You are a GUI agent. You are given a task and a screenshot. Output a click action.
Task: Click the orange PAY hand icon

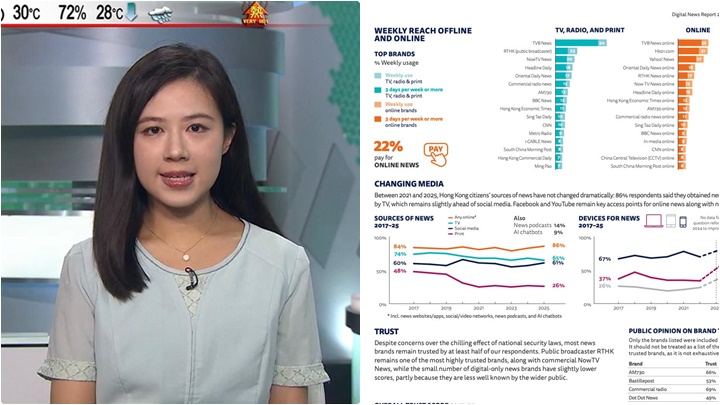tap(435, 155)
